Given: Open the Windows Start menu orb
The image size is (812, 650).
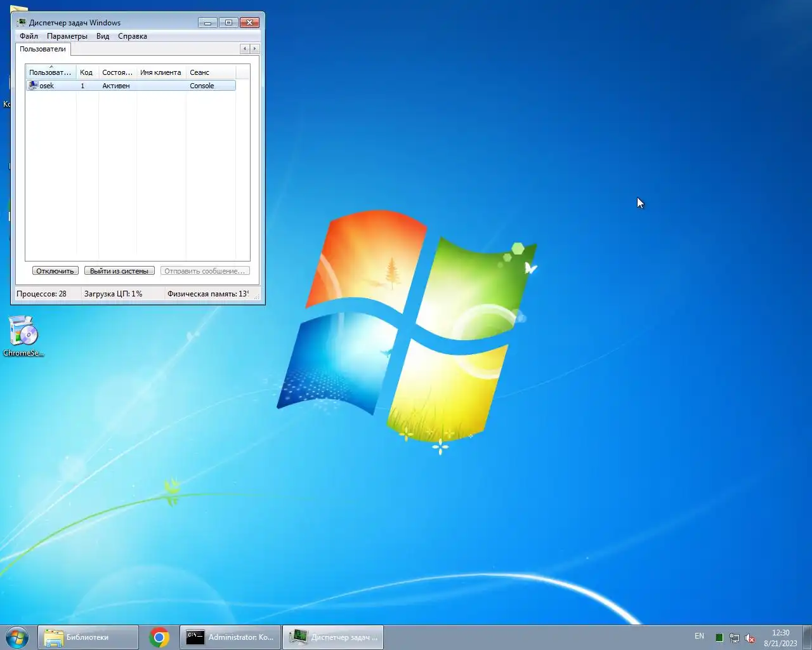Looking at the screenshot, I should (x=17, y=637).
